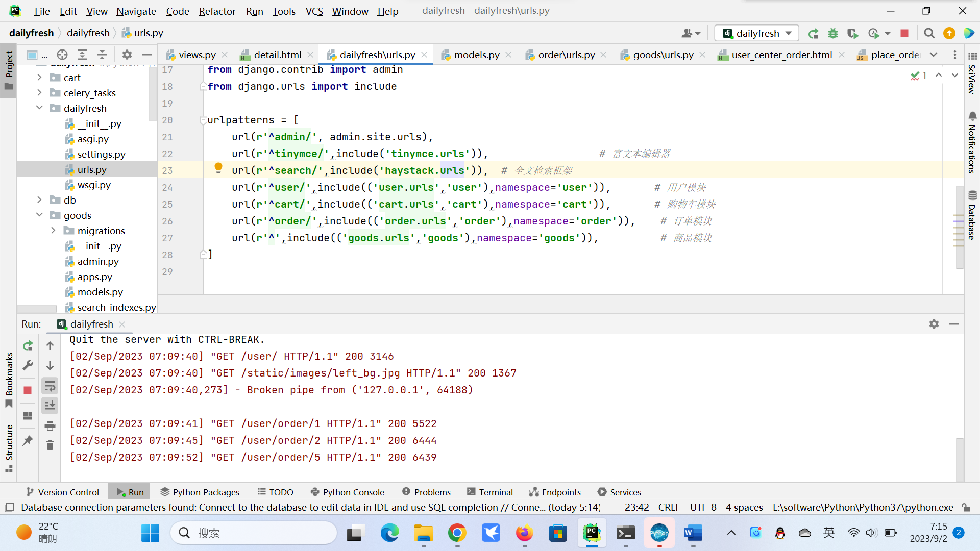Toggle tool window bars at bottom-left
The width and height of the screenshot is (980, 551).
(9, 508)
